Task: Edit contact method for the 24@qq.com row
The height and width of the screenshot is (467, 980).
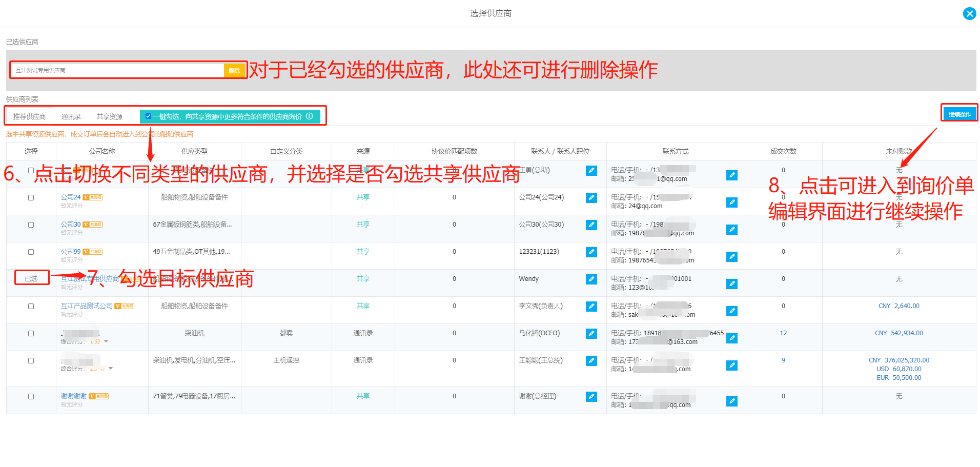Action: [x=732, y=202]
